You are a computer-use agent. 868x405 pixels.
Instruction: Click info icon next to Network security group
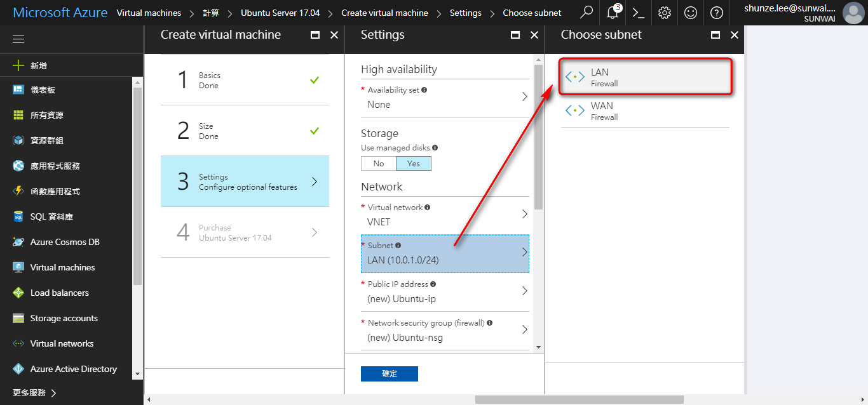click(489, 322)
